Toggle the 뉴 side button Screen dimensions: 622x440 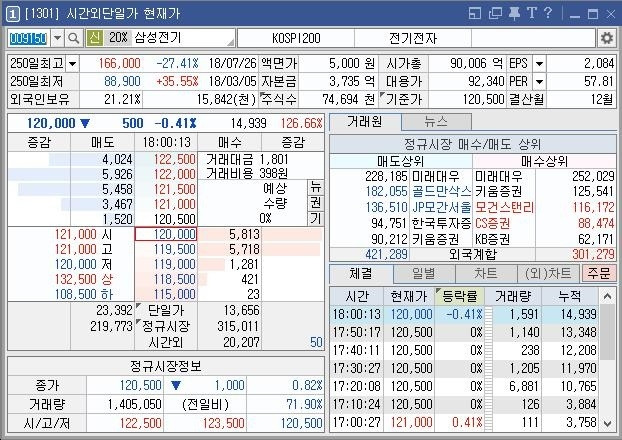point(315,187)
